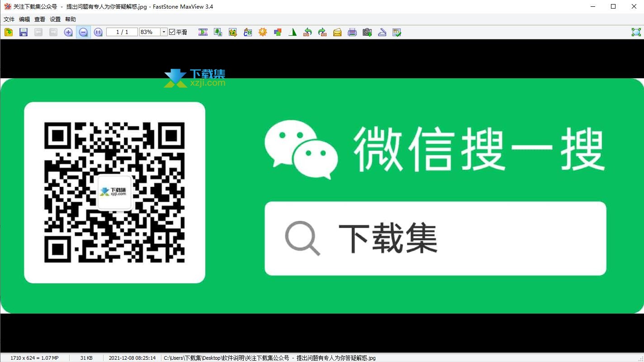Go to next image arrow
Viewport: 644px width, 362px height.
pos(53,32)
